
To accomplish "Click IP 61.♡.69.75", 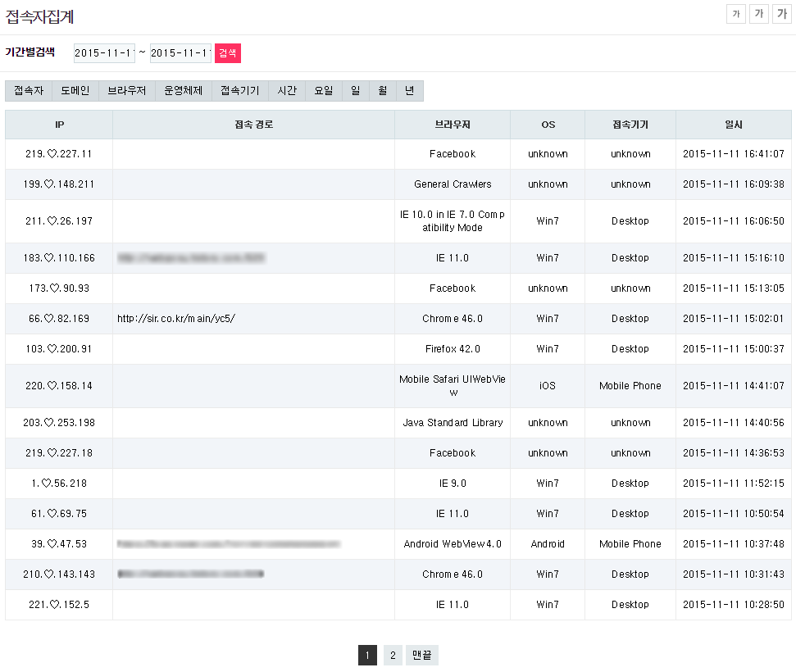I will click(59, 514).
